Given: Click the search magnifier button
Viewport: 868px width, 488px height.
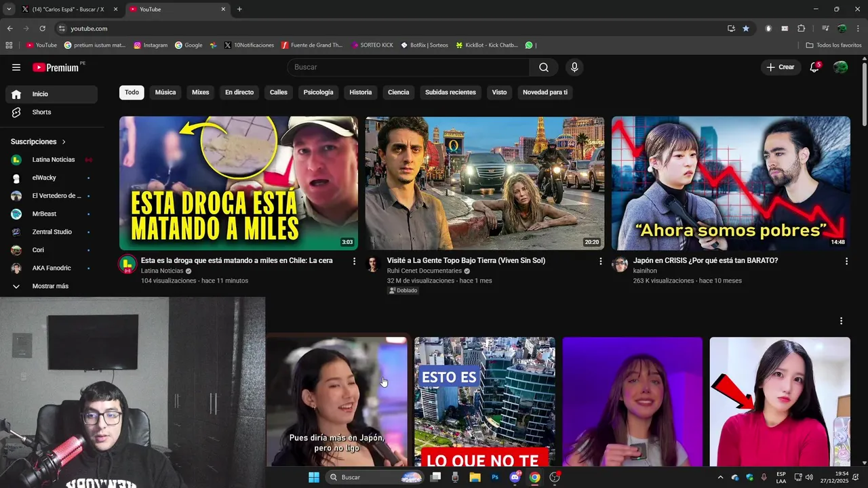Looking at the screenshot, I should (544, 67).
